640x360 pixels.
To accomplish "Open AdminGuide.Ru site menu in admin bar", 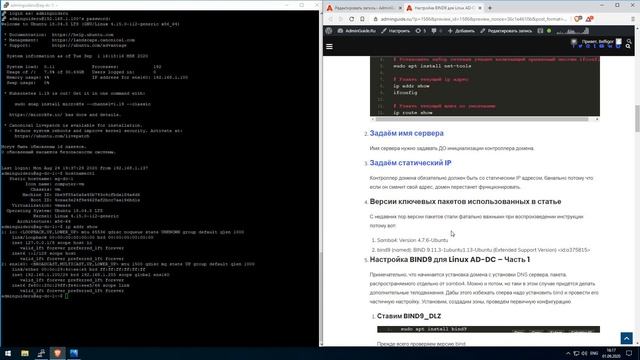I will coord(356,31).
